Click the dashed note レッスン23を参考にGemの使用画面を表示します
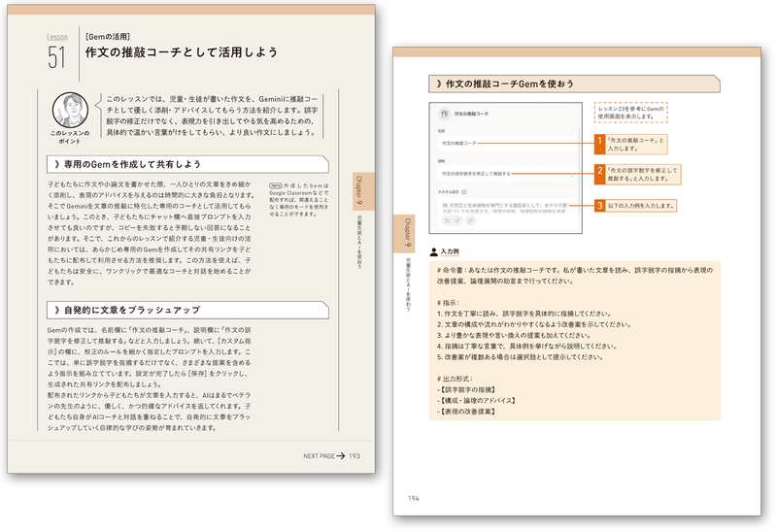The image size is (777, 532). coord(630,113)
